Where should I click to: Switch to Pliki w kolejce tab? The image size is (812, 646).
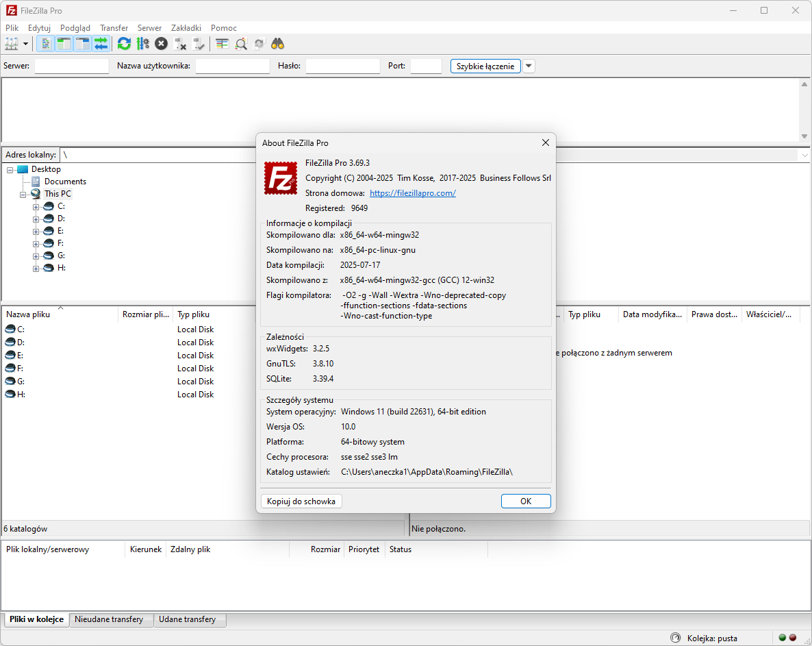37,619
